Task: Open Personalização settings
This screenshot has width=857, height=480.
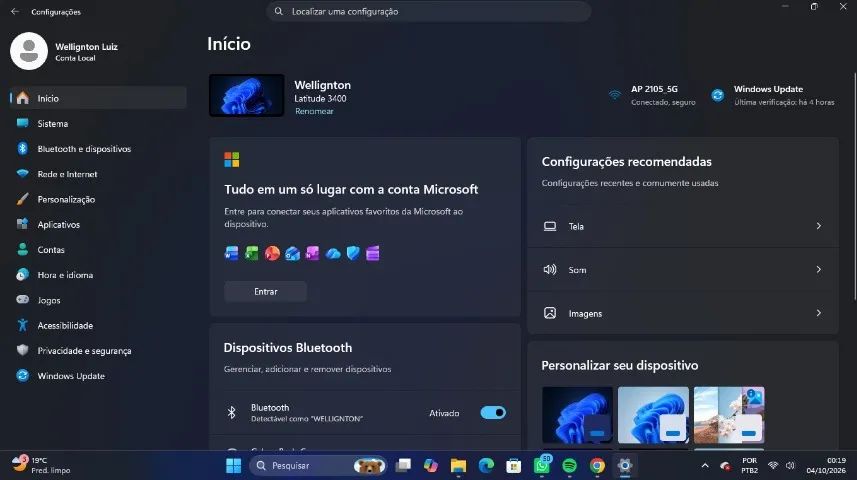Action: [x=98, y=200]
